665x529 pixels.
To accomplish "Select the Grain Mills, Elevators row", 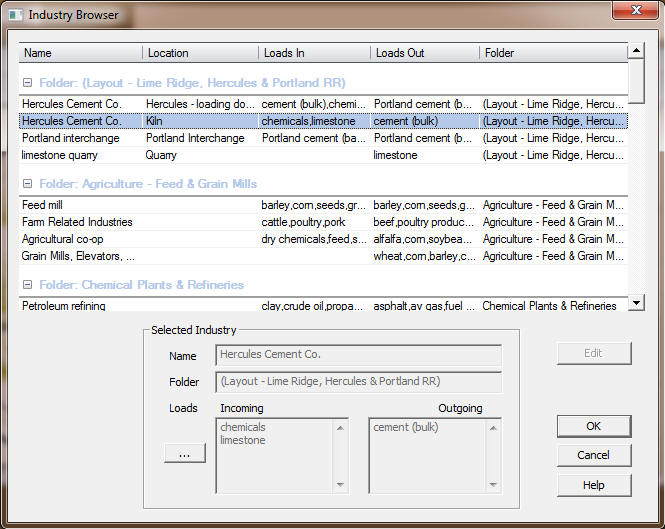I will (323, 256).
